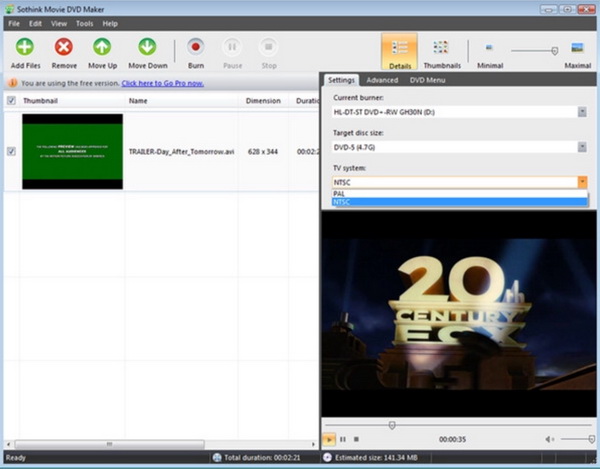
Task: Open the Tools menu
Action: 84,23
